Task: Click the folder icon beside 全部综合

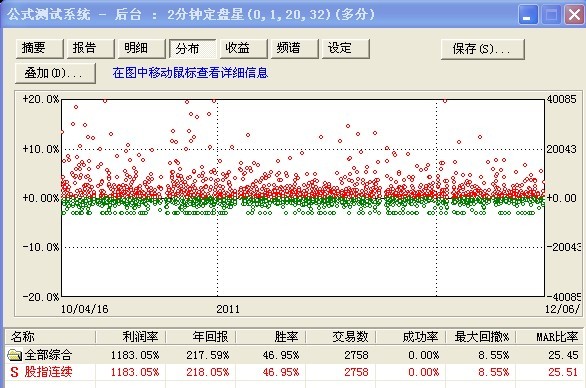Action: coord(15,355)
